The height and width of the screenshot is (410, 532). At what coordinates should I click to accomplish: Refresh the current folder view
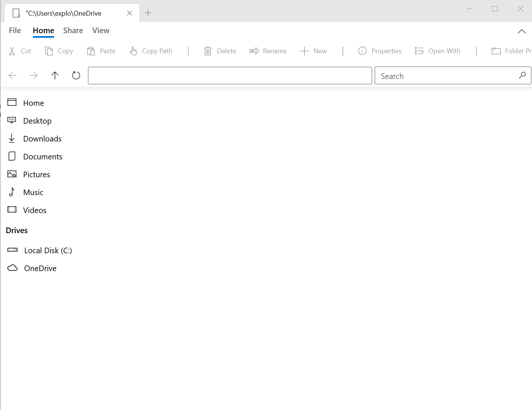(x=76, y=75)
